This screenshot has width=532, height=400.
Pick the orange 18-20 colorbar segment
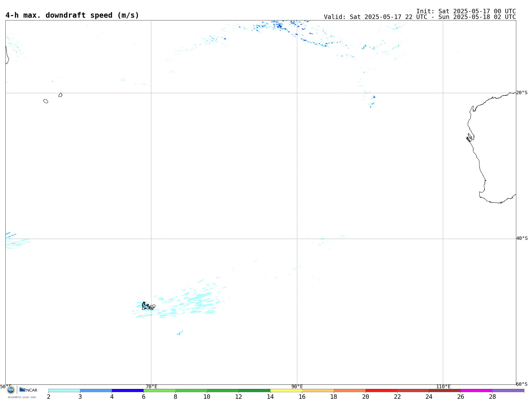pyautogui.click(x=349, y=390)
